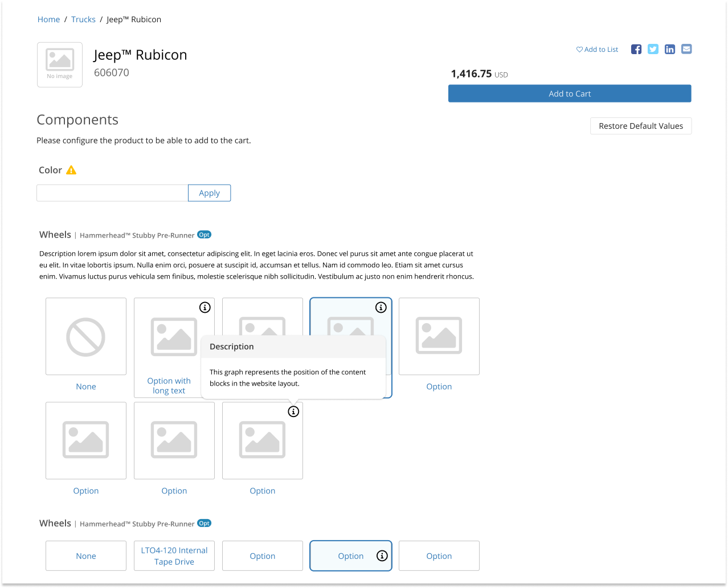Click the price 1,416.75 USD
The height and width of the screenshot is (588, 728).
[479, 74]
